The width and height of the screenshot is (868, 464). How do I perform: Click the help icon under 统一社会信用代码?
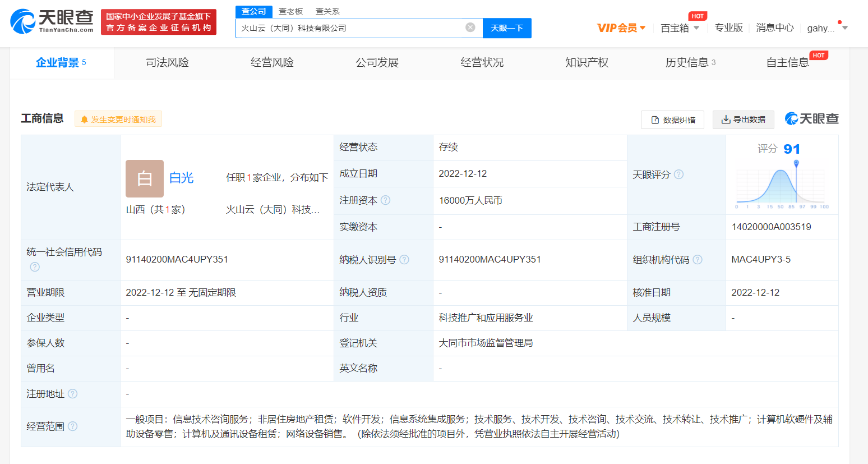coord(35,267)
